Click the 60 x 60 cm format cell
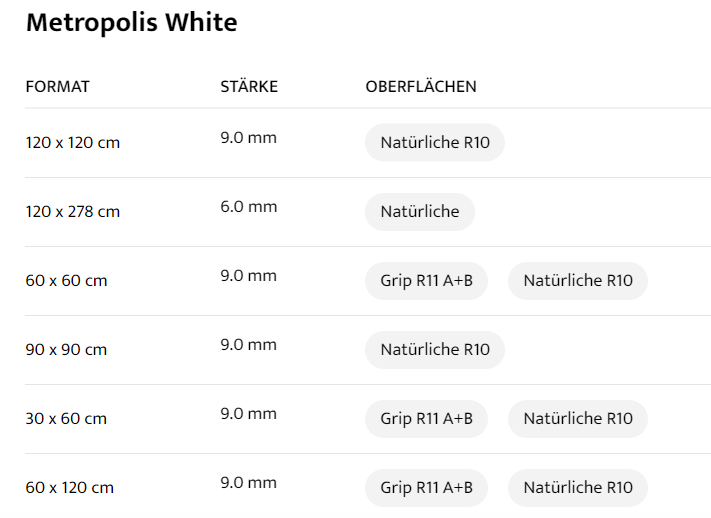711x518 pixels. coord(66,281)
